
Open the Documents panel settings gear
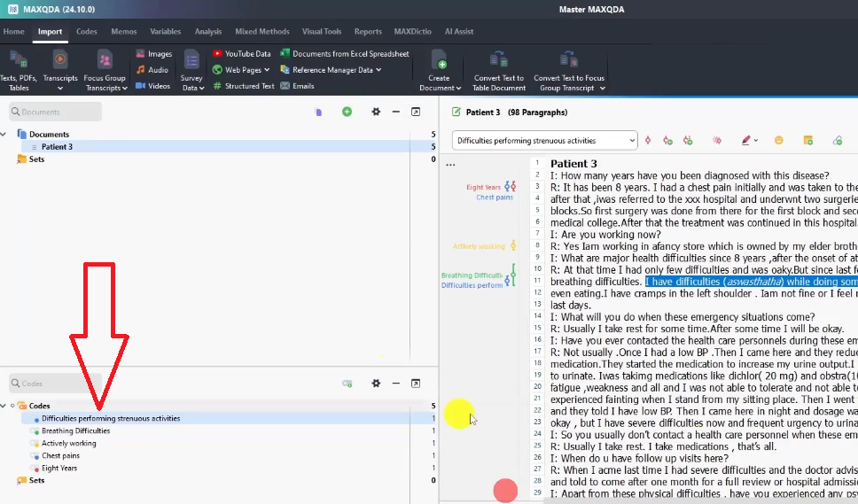pyautogui.click(x=376, y=112)
